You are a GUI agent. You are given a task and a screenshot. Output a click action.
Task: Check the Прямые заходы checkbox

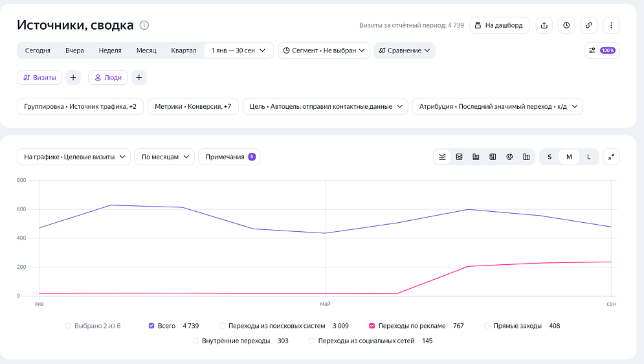(x=487, y=326)
